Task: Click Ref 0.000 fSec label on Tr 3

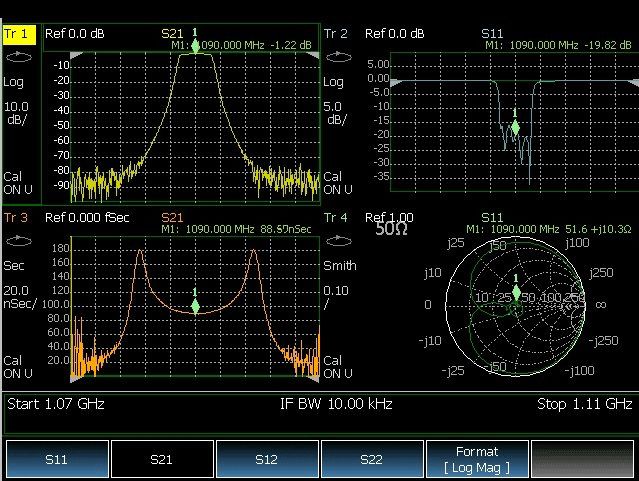Action: (87, 217)
